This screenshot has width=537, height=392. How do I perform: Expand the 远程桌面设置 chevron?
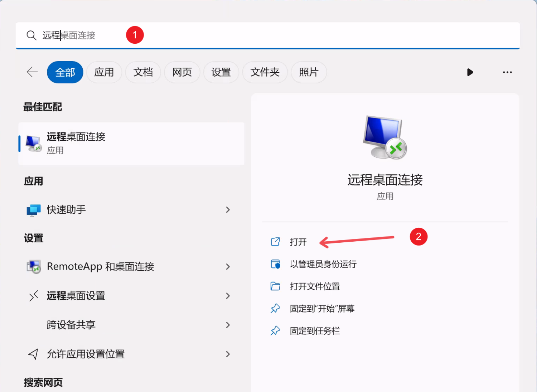pos(228,296)
